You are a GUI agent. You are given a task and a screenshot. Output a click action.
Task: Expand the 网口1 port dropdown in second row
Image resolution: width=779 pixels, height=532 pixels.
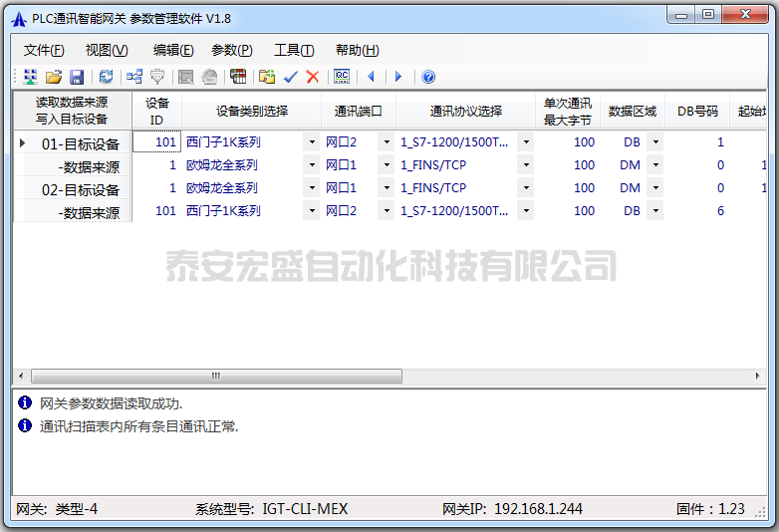coord(387,165)
